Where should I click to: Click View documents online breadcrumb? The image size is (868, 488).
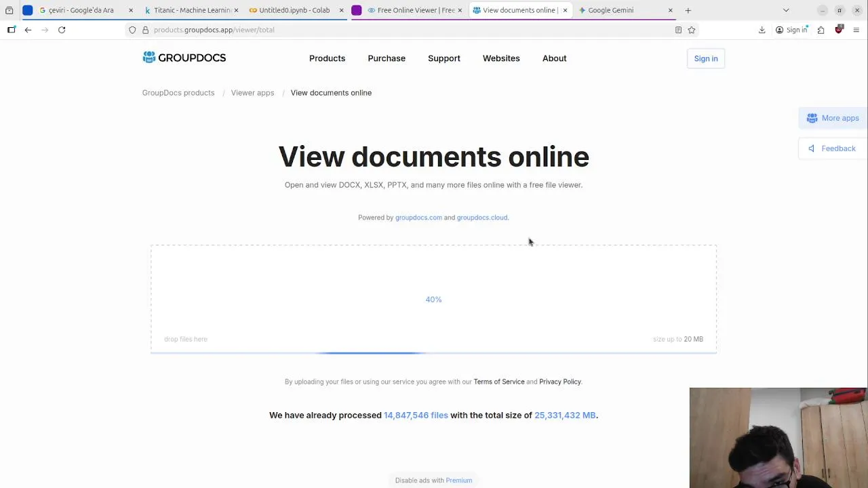pyautogui.click(x=331, y=93)
